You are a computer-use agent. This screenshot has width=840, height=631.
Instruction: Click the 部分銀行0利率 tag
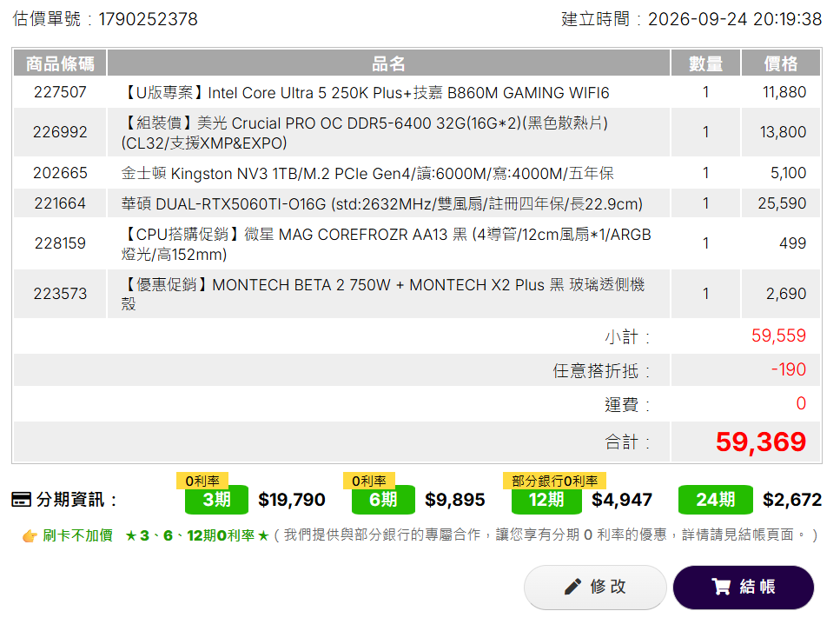coord(554,481)
